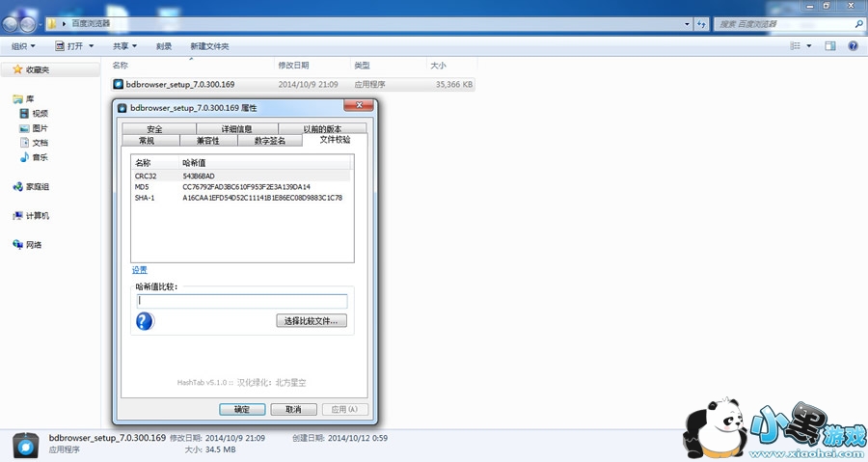Close the properties dialog with red X
868x462 pixels.
pos(359,105)
